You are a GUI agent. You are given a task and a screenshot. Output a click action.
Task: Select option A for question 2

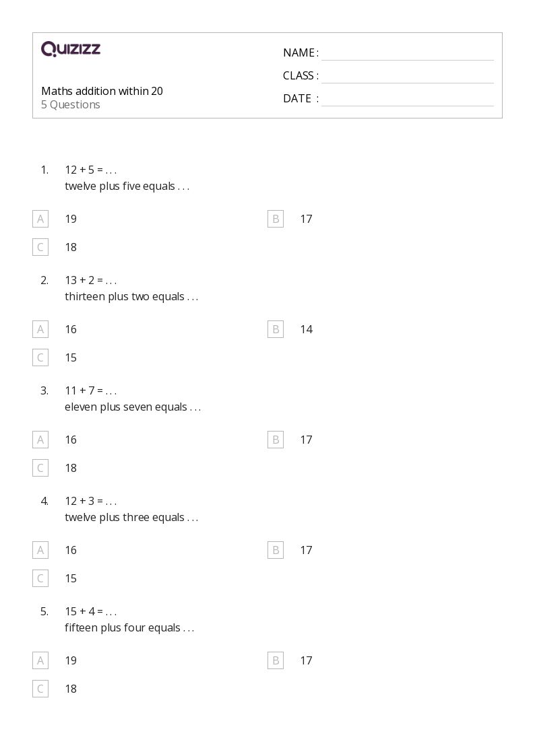(x=40, y=329)
